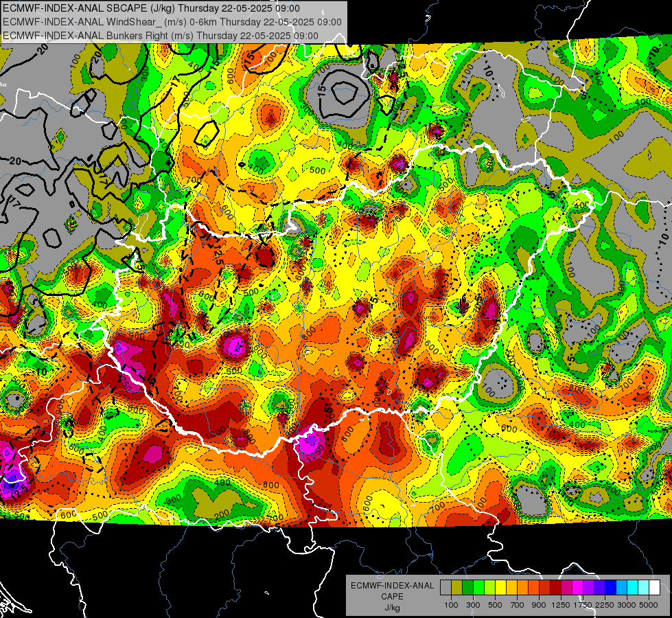Click the SBCAPE (J/kg) title line

click(151, 8)
